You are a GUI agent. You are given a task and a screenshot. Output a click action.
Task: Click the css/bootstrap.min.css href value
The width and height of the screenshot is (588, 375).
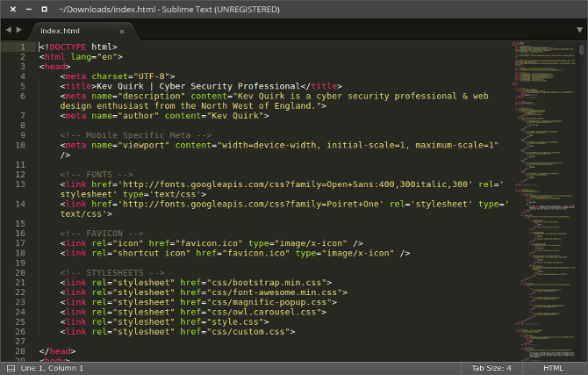[267, 283]
